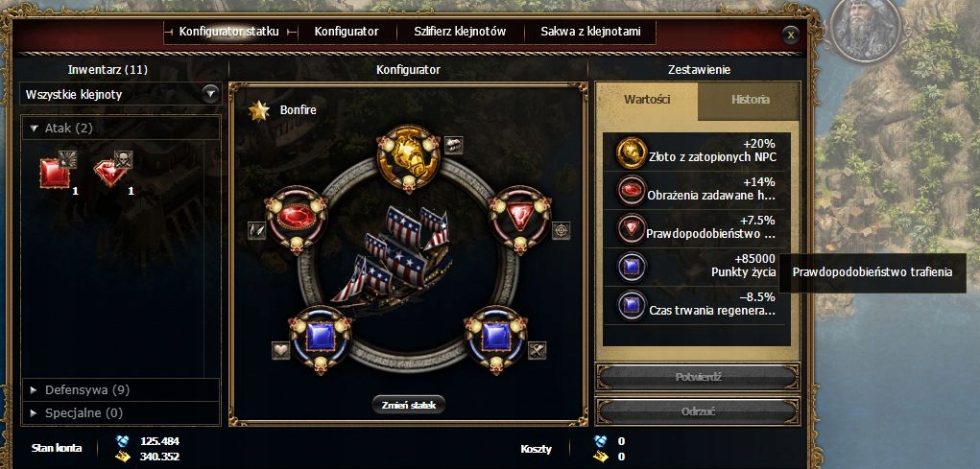Image resolution: width=980 pixels, height=469 pixels.
Task: Click the Zmień statek button
Action: coord(409,404)
